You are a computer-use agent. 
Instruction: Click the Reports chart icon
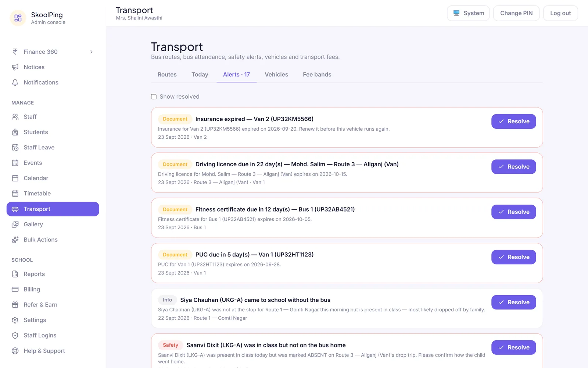click(x=15, y=274)
